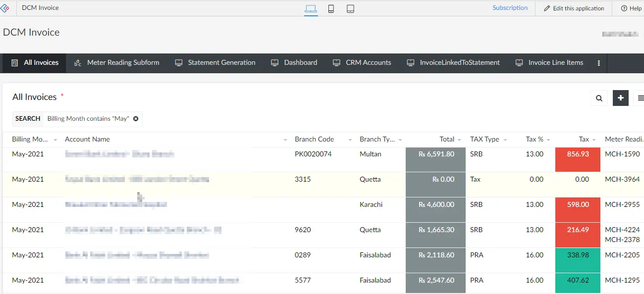Select the tablet layout preview icon
This screenshot has width=644, height=294.
point(350,8)
